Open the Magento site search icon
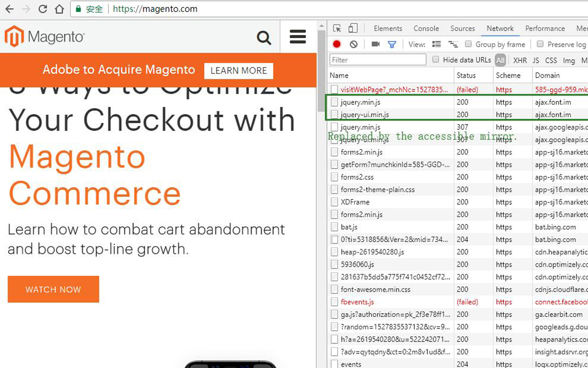The width and height of the screenshot is (588, 368). (264, 37)
